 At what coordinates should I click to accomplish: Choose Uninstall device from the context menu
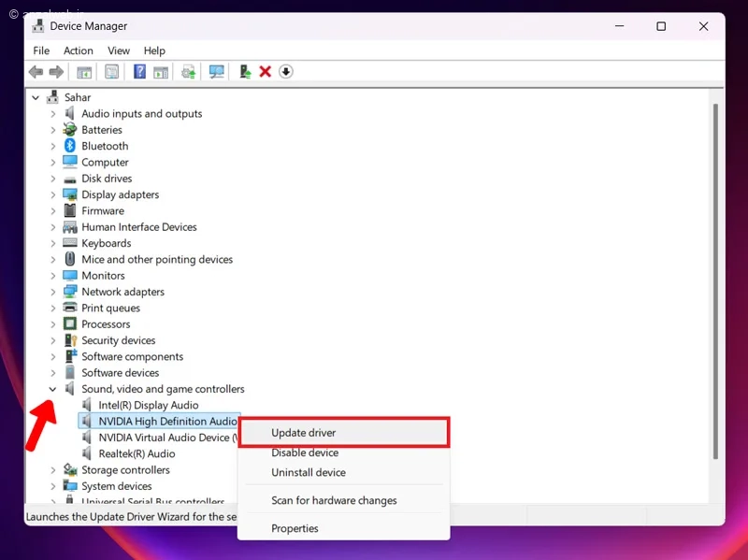(304, 472)
